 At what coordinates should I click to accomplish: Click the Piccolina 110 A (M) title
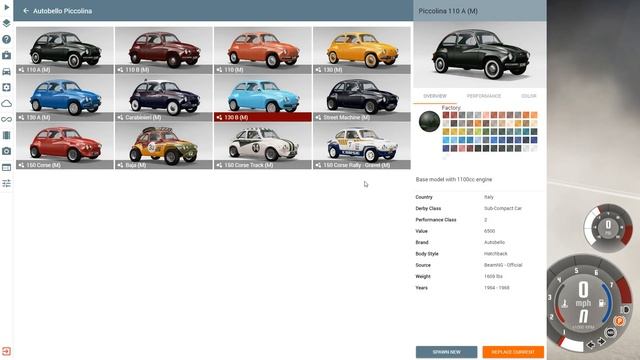click(x=448, y=11)
